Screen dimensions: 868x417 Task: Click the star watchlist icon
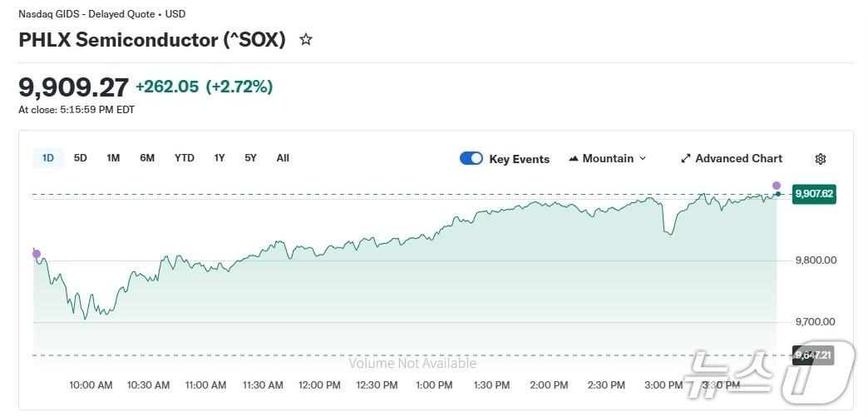tap(306, 39)
